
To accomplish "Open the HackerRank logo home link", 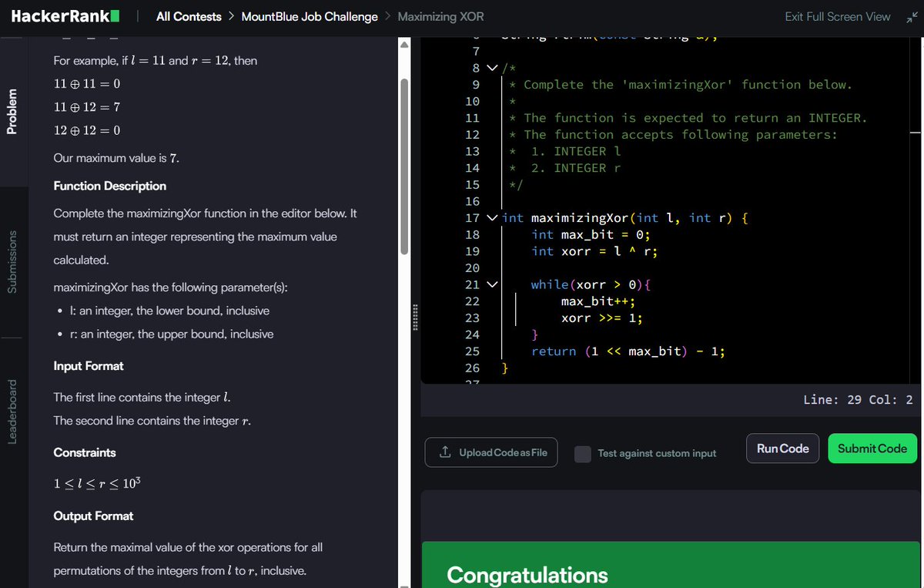I will click(65, 16).
